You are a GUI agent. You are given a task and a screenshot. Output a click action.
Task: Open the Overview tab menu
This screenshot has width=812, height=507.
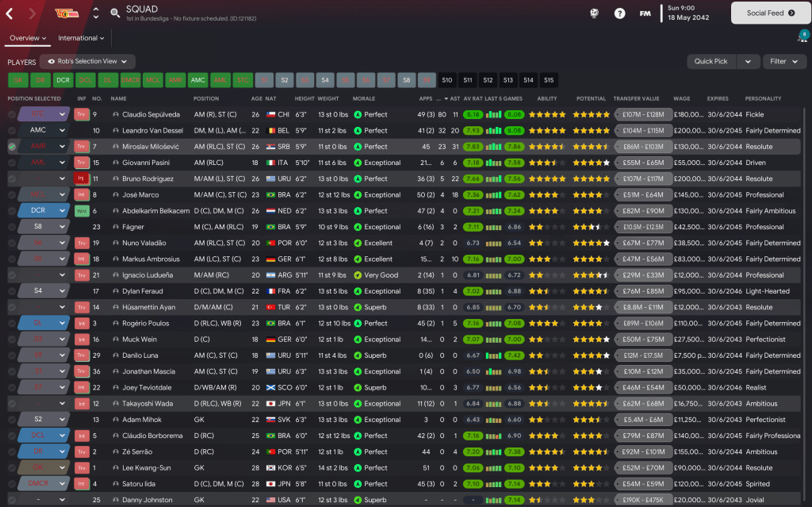(x=29, y=38)
